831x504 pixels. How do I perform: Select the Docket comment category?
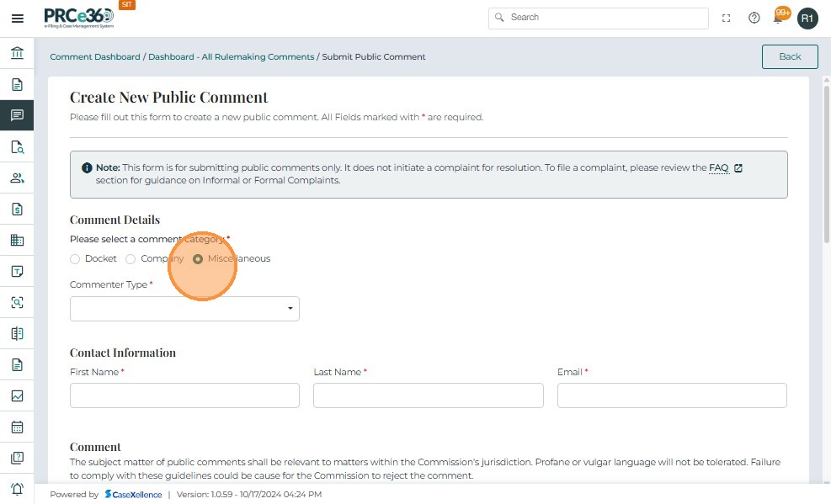click(x=75, y=259)
